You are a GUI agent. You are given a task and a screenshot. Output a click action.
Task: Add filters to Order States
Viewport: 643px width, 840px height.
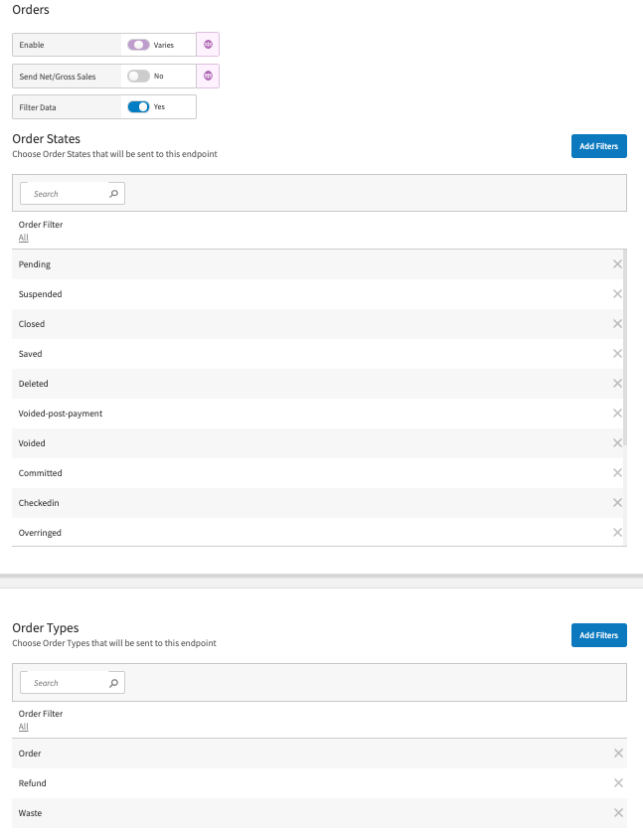pyautogui.click(x=598, y=146)
